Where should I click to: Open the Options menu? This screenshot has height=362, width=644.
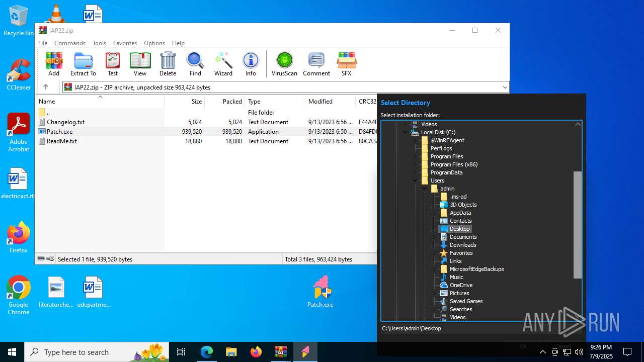click(154, 43)
